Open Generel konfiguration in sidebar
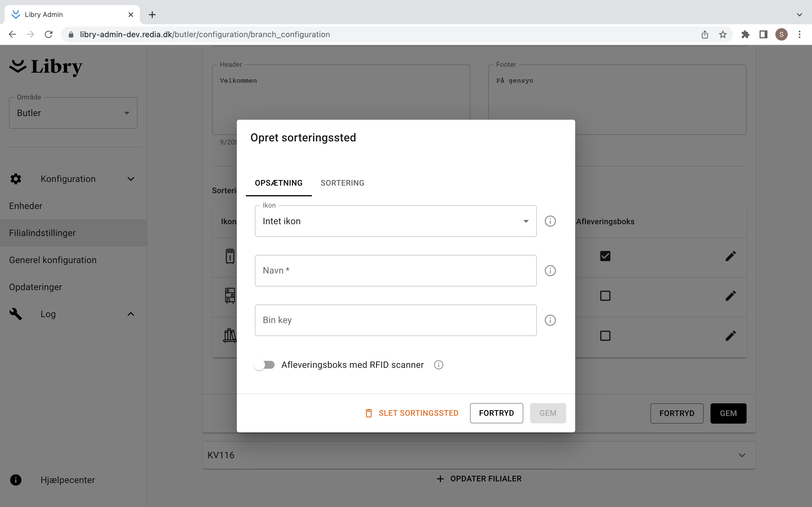Image resolution: width=812 pixels, height=507 pixels. click(53, 260)
